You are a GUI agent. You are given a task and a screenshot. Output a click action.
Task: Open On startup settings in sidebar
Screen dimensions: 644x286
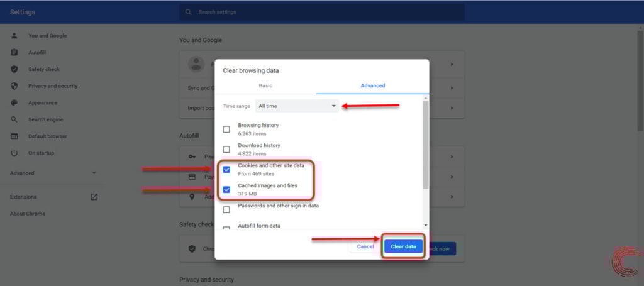pyautogui.click(x=41, y=153)
